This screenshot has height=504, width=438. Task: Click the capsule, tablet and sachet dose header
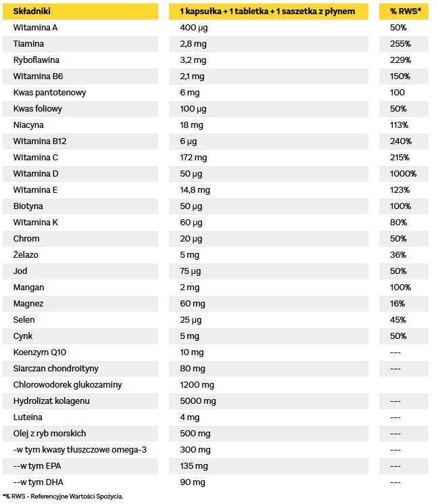(x=267, y=12)
